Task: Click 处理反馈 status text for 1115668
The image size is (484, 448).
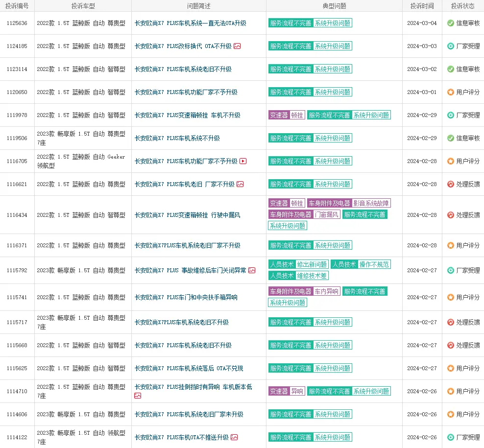Action: pyautogui.click(x=468, y=346)
